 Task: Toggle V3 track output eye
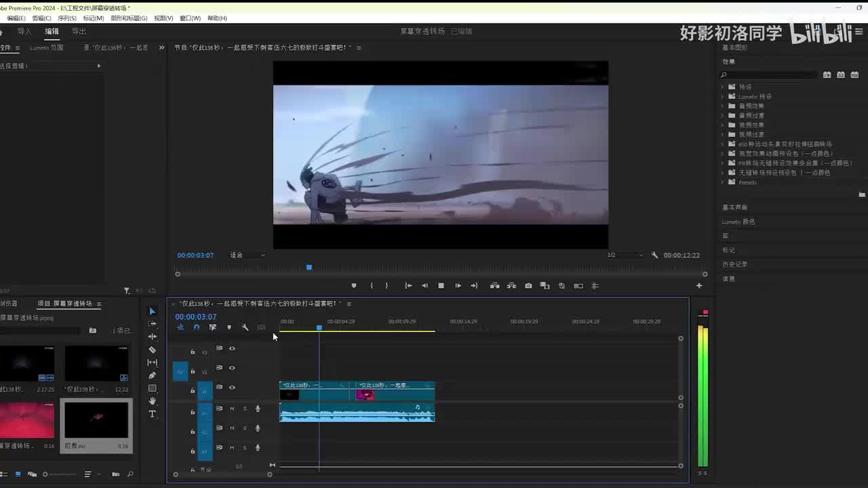pos(232,348)
